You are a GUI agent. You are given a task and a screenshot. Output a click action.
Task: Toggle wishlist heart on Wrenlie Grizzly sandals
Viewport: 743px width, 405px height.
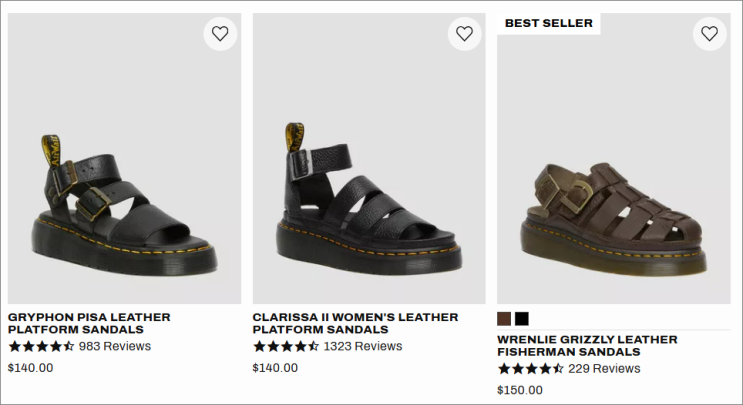(x=709, y=33)
